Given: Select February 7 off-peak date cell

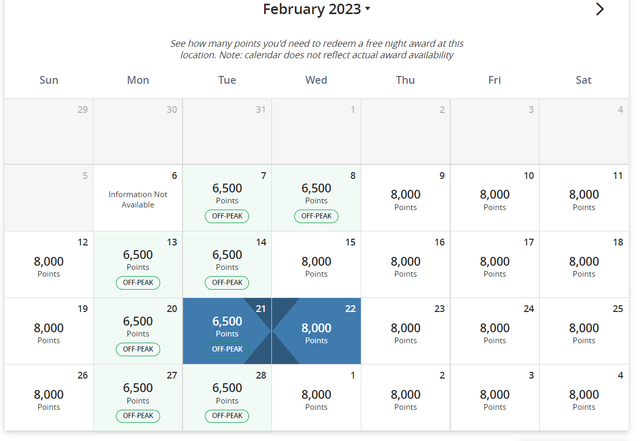Looking at the screenshot, I should 227,198.
